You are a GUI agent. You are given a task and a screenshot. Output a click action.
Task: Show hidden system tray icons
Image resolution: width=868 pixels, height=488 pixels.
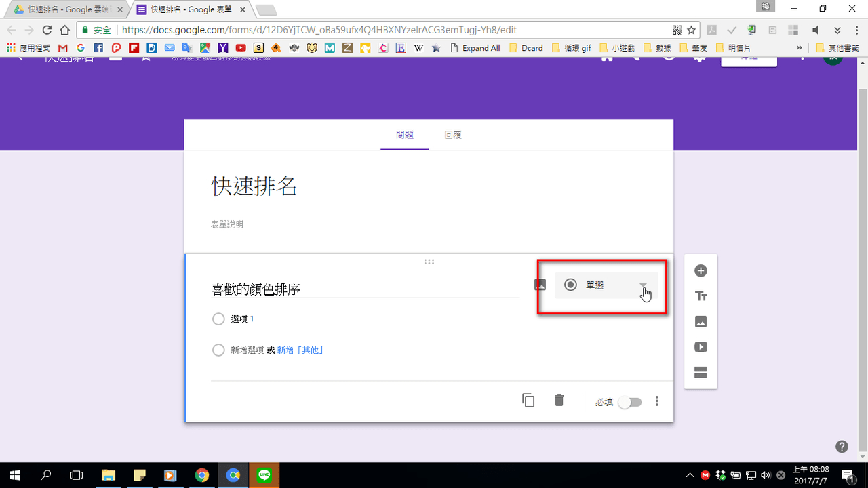click(x=690, y=475)
